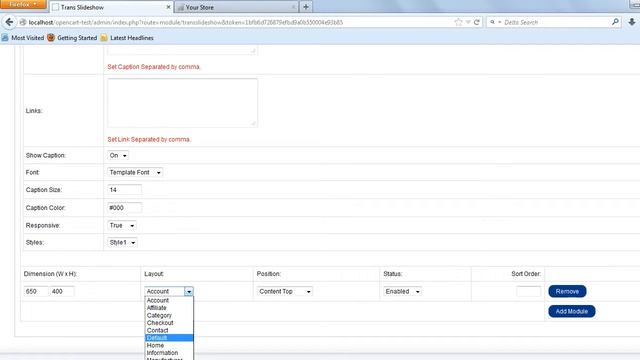
Task: Click inside the Links textarea
Action: pos(182,103)
